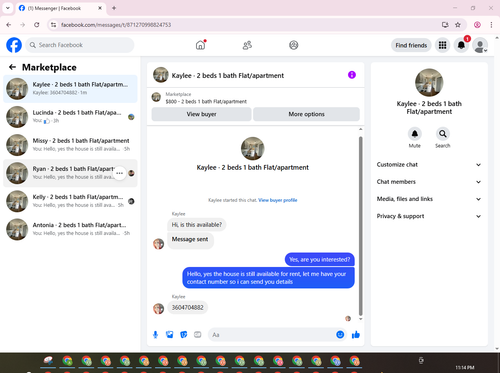Expand Media, files and links section
This screenshot has width=500, height=373.
click(429, 199)
